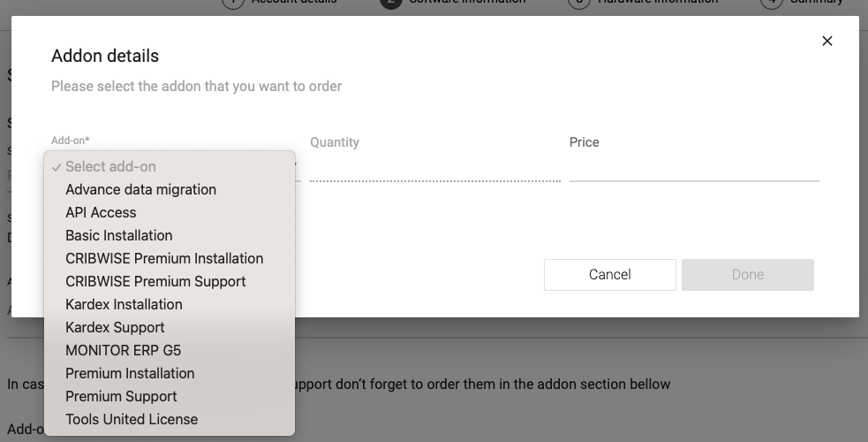Select Premium Installation option

tap(130, 373)
